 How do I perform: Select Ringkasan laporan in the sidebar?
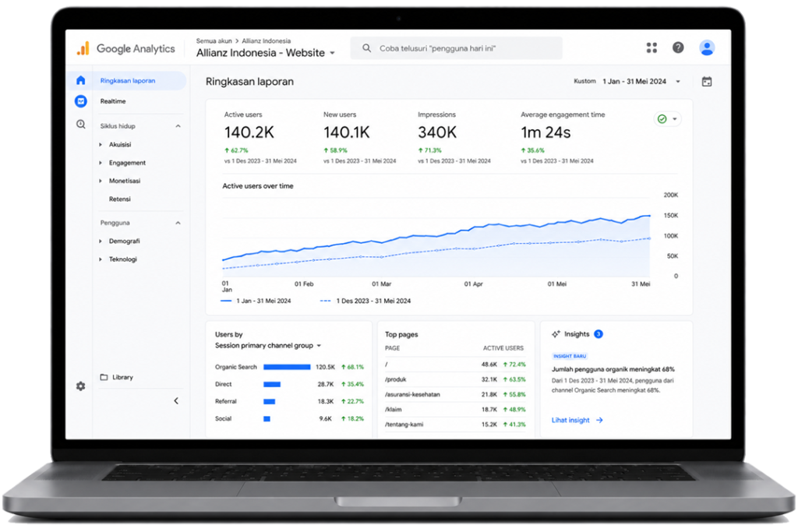pos(127,80)
